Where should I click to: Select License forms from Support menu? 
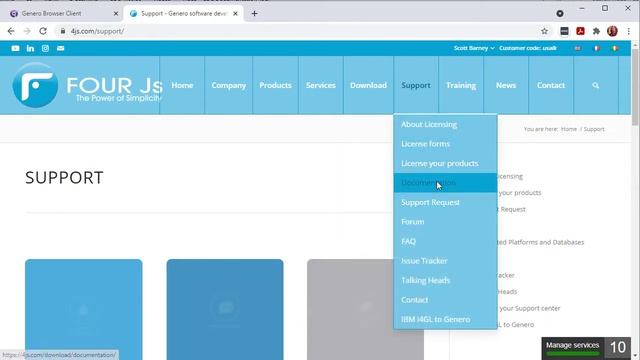tap(445, 144)
